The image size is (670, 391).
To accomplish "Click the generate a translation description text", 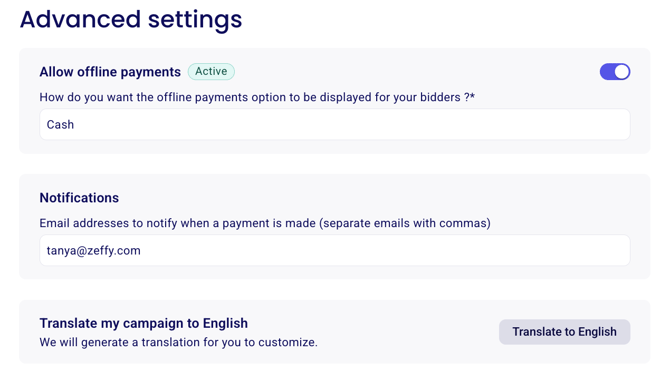I will click(x=179, y=342).
